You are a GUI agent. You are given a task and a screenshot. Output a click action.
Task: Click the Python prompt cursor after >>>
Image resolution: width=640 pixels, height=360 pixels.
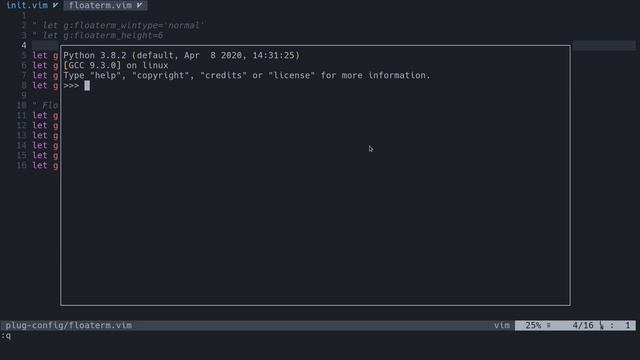[x=87, y=85]
